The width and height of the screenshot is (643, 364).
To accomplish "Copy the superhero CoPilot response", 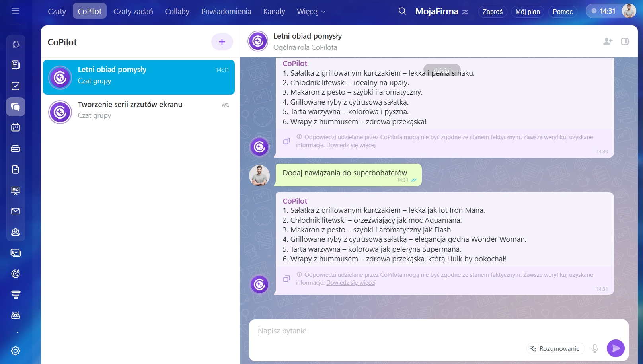I will tap(286, 279).
